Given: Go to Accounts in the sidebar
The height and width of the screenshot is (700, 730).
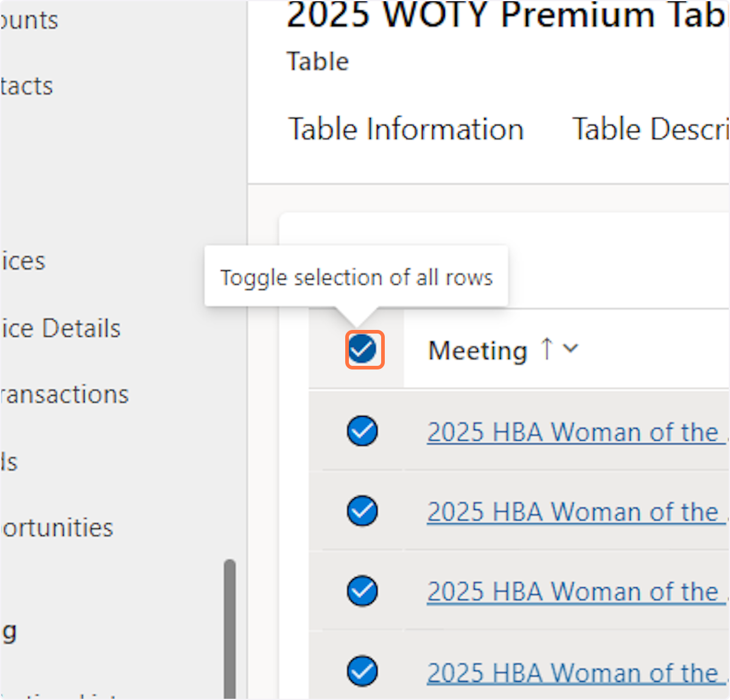Looking at the screenshot, I should (x=29, y=20).
